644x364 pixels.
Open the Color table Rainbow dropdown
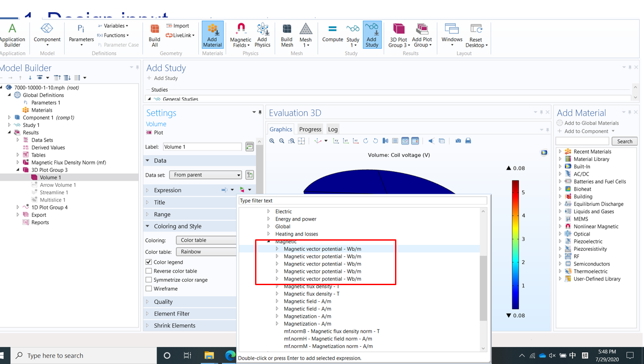click(206, 252)
